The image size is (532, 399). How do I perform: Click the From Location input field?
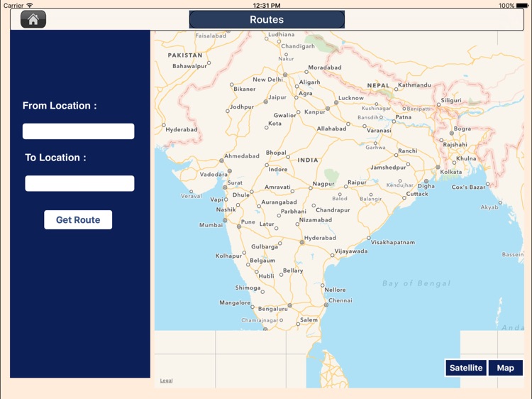point(78,131)
